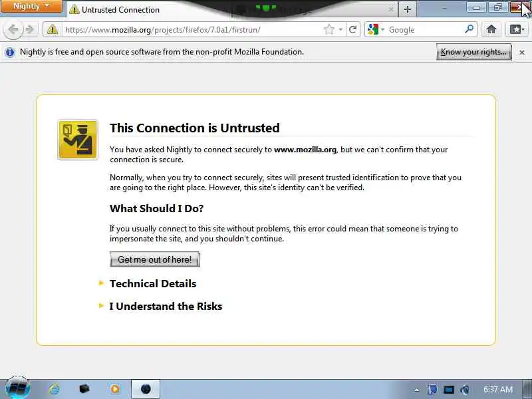Expand I Understand the Risks section

(x=166, y=306)
